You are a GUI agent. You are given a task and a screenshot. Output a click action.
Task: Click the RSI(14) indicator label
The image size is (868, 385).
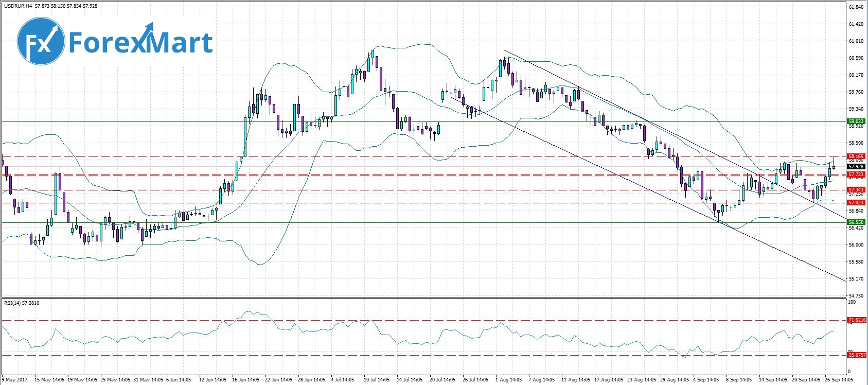click(14, 303)
